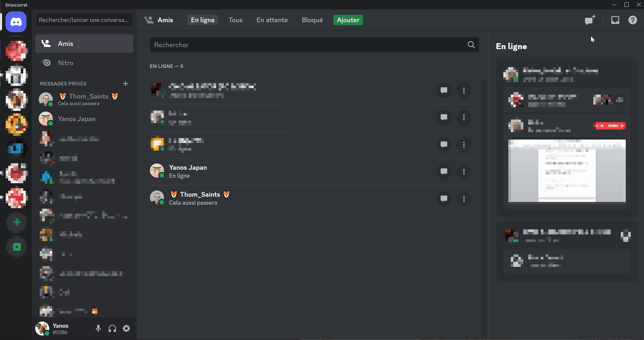Click the En ligne heading in the right panel
The height and width of the screenshot is (340, 644).
[511, 46]
